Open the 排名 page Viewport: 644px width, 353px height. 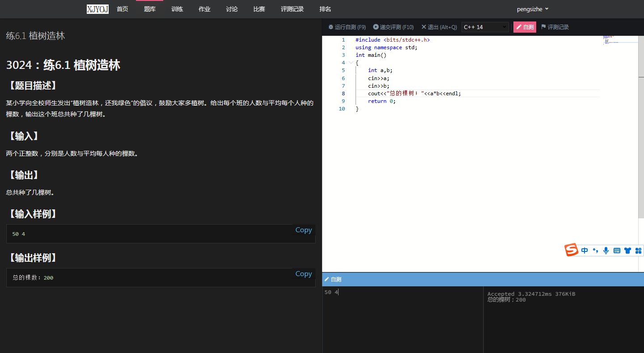pyautogui.click(x=325, y=9)
